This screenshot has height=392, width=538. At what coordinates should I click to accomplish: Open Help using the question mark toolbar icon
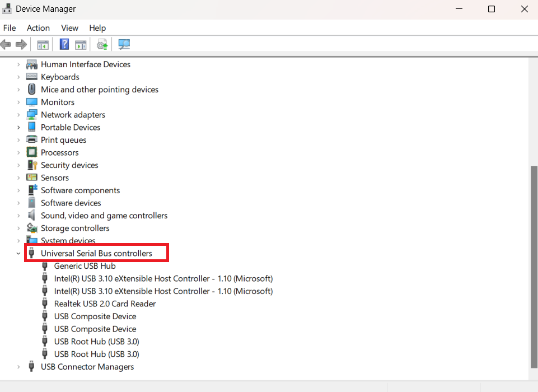(63, 44)
